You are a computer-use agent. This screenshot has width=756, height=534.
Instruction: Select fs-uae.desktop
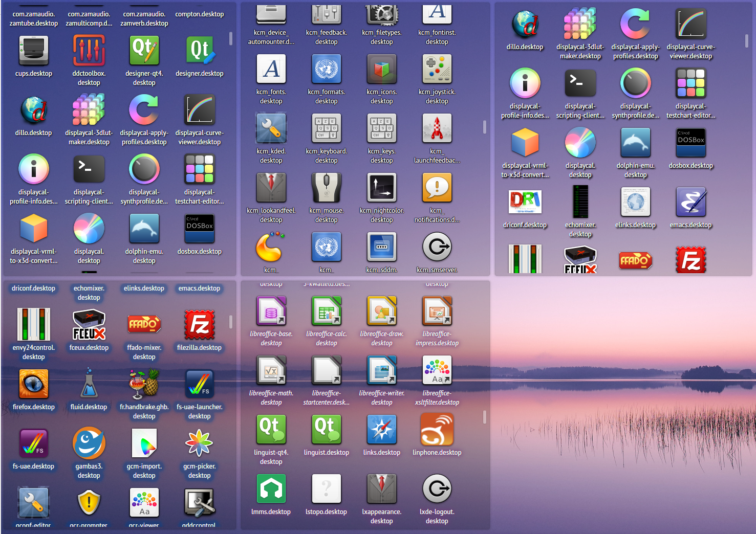point(34,443)
